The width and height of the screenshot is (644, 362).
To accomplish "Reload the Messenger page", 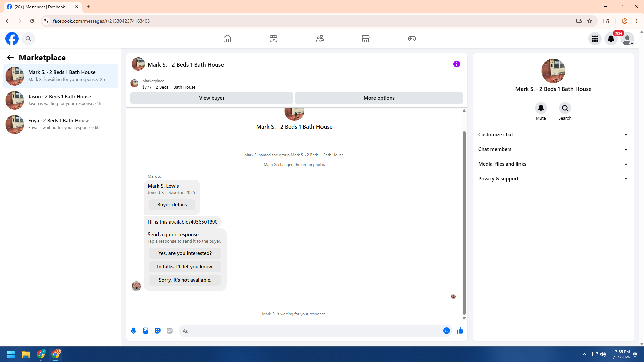I will click(32, 21).
